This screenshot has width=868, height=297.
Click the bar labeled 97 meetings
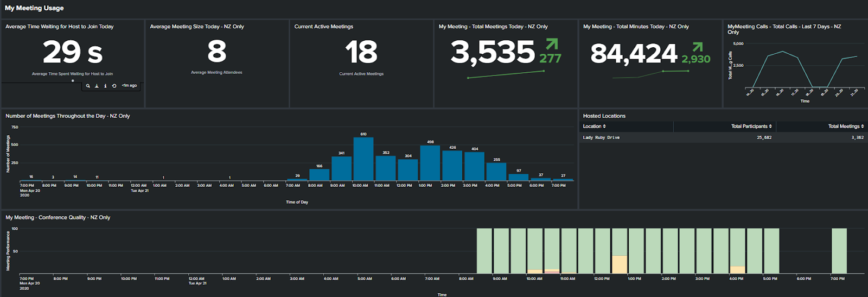[x=519, y=177]
